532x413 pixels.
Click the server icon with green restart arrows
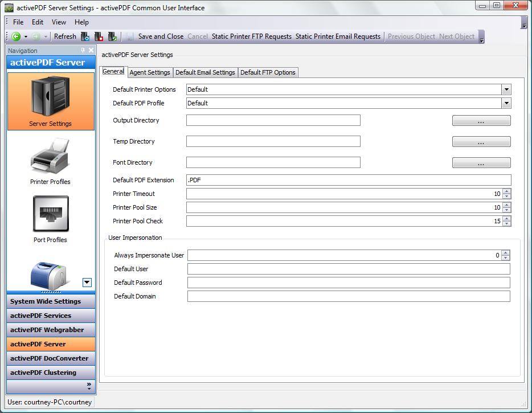tap(112, 36)
